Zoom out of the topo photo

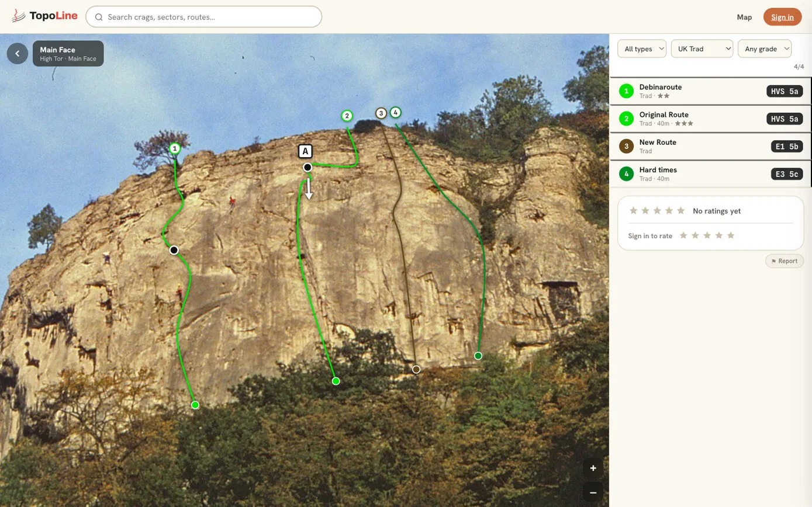pyautogui.click(x=593, y=493)
